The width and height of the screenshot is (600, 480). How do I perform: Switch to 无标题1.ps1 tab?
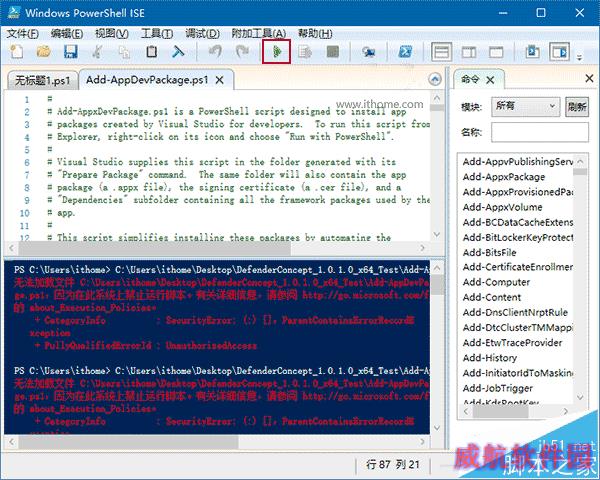42,81
